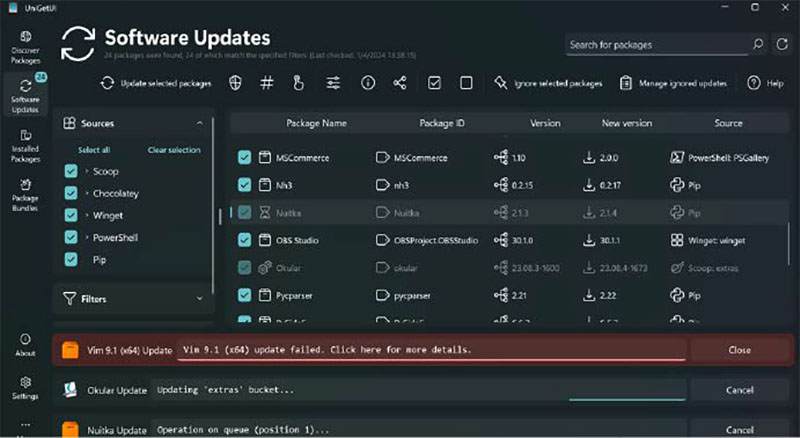The height and width of the screenshot is (438, 800).
Task: Click select-all checked box toolbar icon
Action: coord(434,83)
